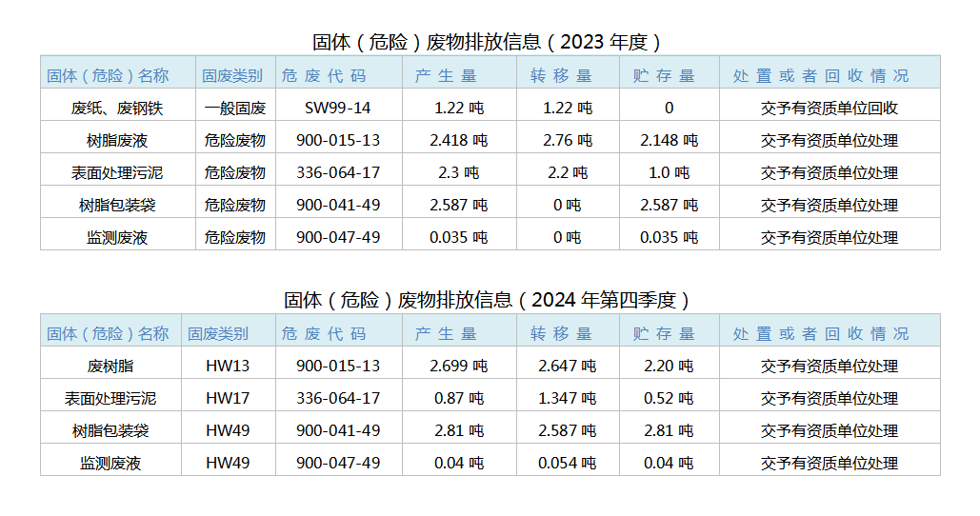Image resolution: width=980 pixels, height=516 pixels.
Task: Select the 1.347 吨 转移量 cell
Action: pos(567,398)
